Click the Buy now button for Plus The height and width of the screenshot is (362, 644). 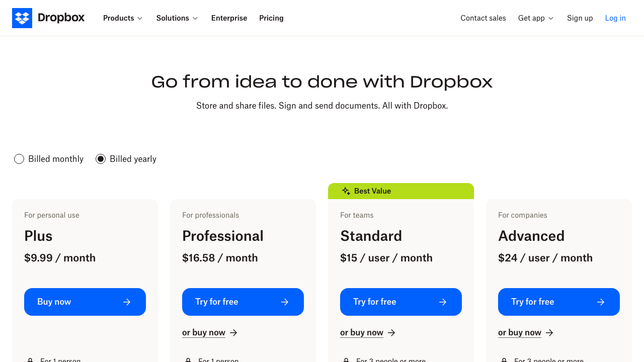click(x=85, y=302)
